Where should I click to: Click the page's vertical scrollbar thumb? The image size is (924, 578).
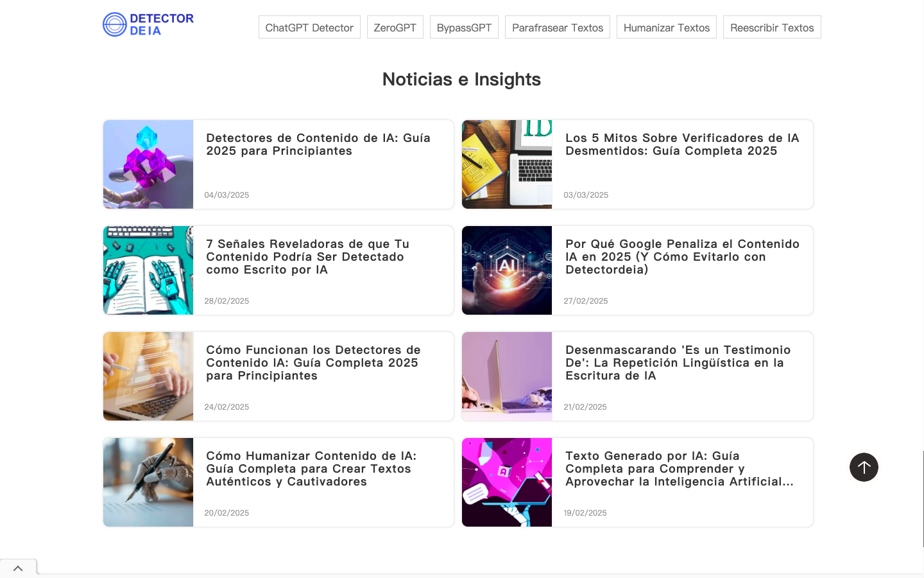pyautogui.click(x=923, y=498)
